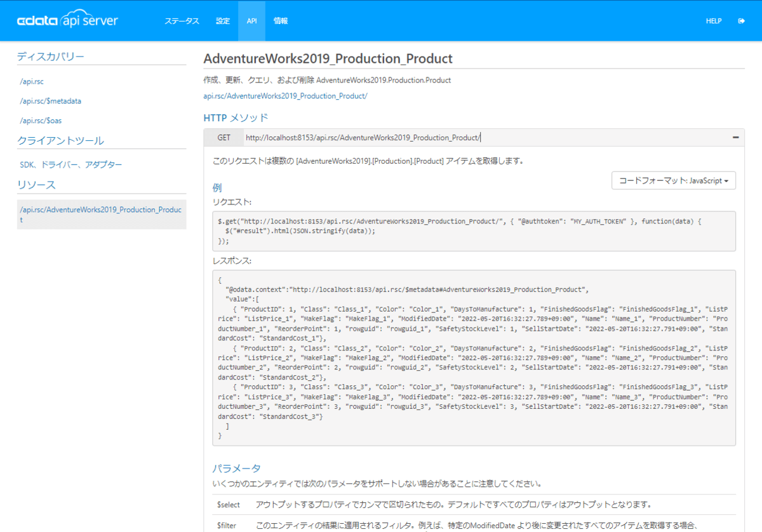The height and width of the screenshot is (532, 762).
Task: Click the クライアントツール section heading
Action: pyautogui.click(x=61, y=140)
